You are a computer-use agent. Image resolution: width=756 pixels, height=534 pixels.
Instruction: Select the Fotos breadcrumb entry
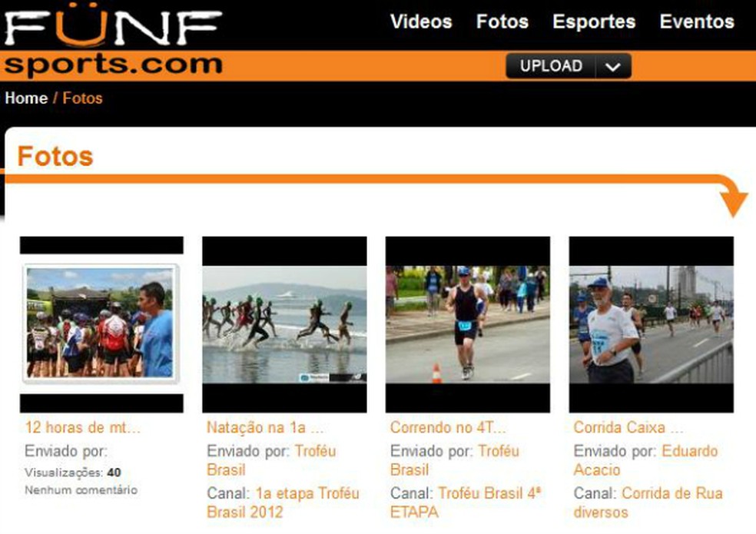click(x=81, y=98)
